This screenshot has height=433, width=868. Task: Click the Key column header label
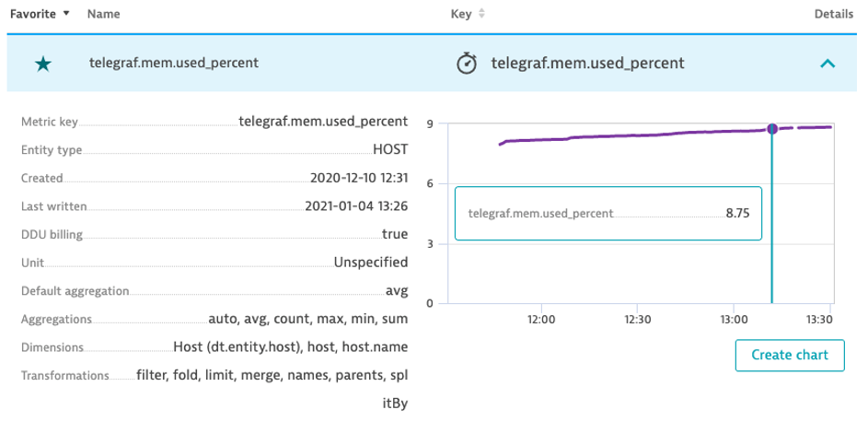tap(461, 14)
